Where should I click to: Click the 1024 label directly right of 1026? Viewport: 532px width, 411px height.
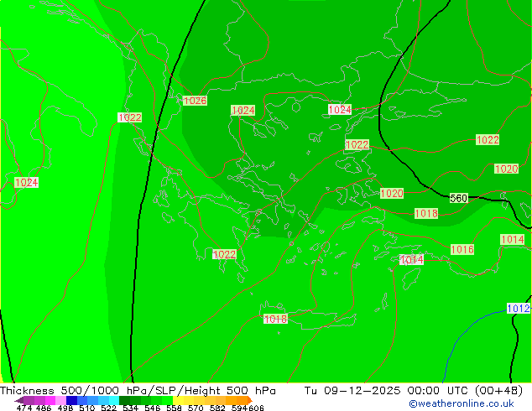pyautogui.click(x=243, y=110)
